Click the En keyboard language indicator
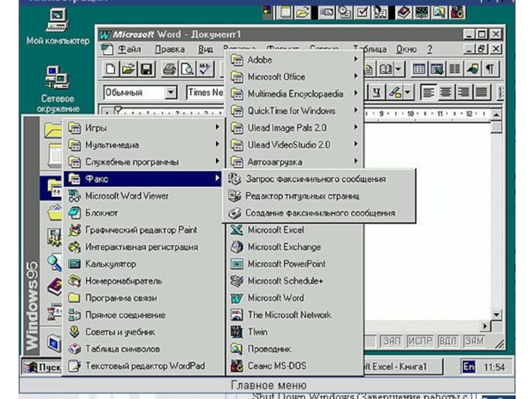The height and width of the screenshot is (399, 532). pos(469,366)
